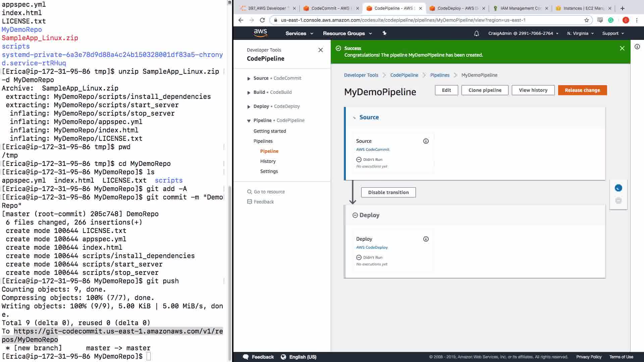Click the Feedback chat bubble icon in footer
This screenshot has height=362, width=644.
click(246, 357)
